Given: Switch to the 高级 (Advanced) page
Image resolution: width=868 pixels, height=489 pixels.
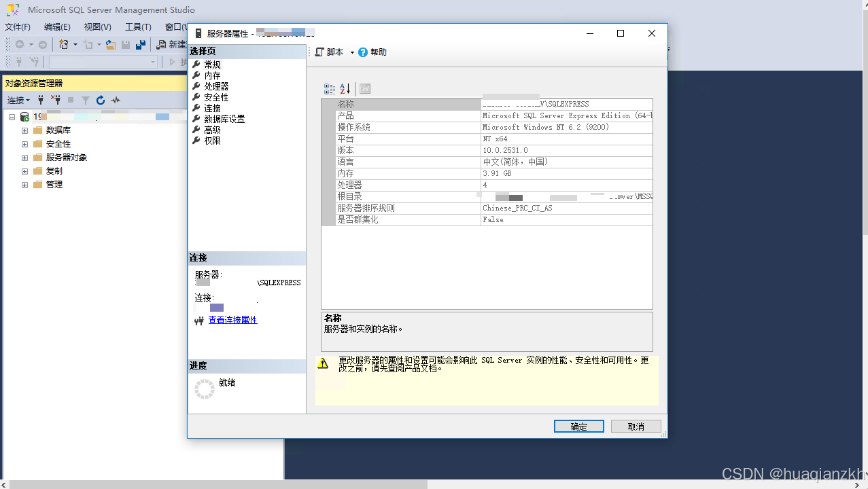Looking at the screenshot, I should coord(212,130).
